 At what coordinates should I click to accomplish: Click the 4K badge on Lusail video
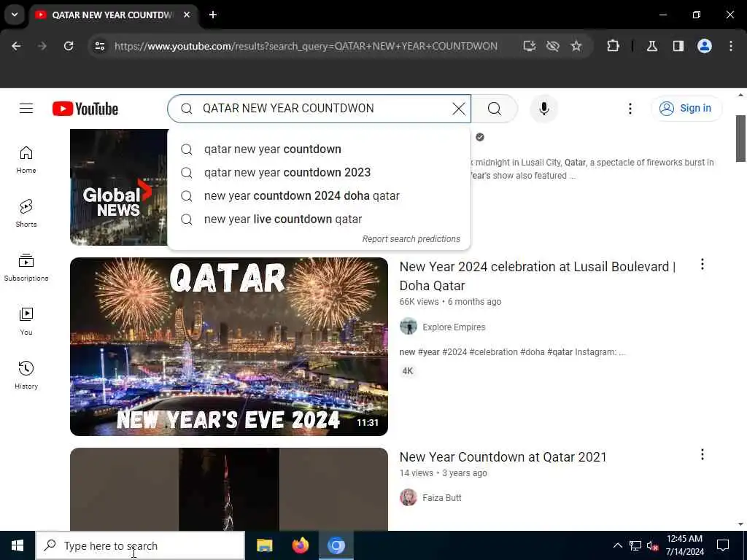point(407,371)
